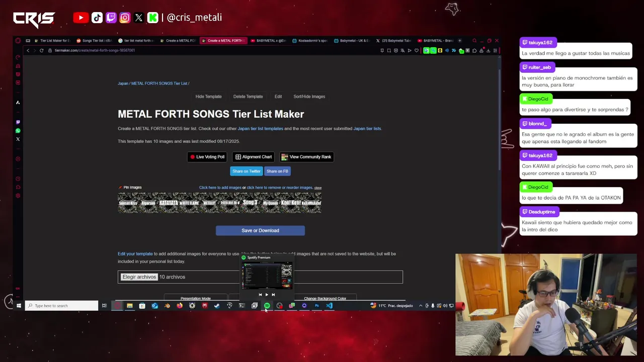
Task: Click the volume icon in system tray
Action: tap(445, 306)
